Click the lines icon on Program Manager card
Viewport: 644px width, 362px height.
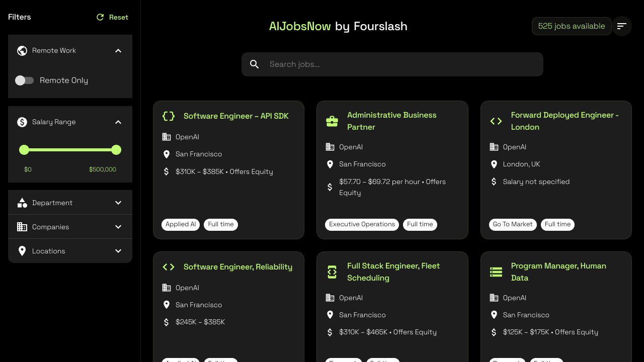(x=496, y=271)
